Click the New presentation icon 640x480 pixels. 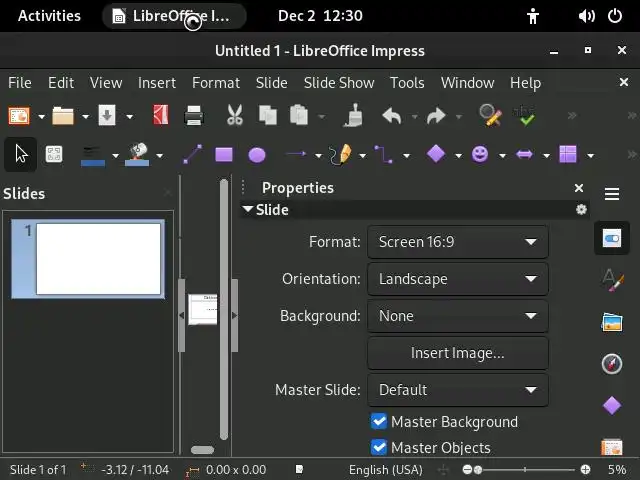coord(19,116)
